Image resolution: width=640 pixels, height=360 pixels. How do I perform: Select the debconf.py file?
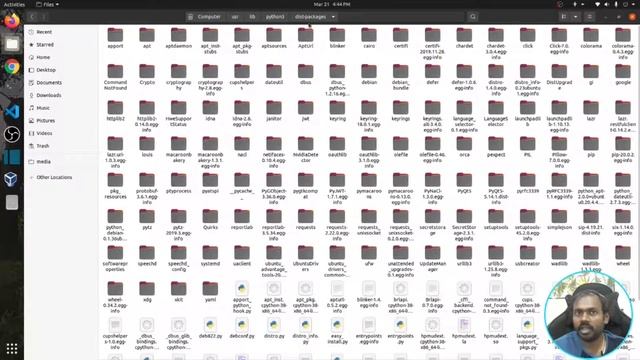242,328
